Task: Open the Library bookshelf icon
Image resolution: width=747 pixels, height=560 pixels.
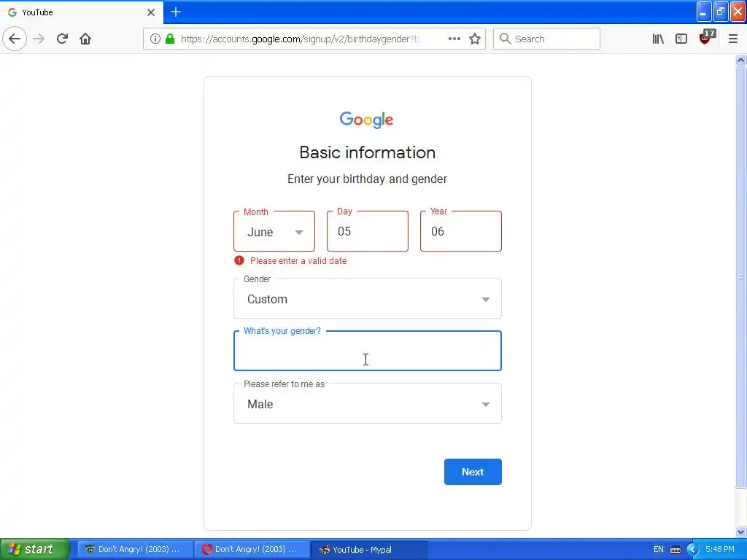Action: (x=658, y=39)
